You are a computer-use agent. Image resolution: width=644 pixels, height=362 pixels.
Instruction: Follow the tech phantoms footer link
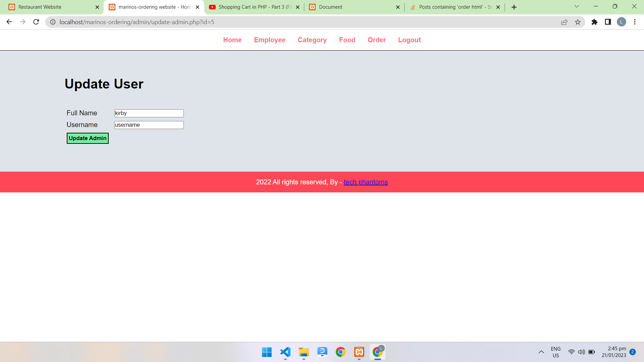[x=366, y=182]
